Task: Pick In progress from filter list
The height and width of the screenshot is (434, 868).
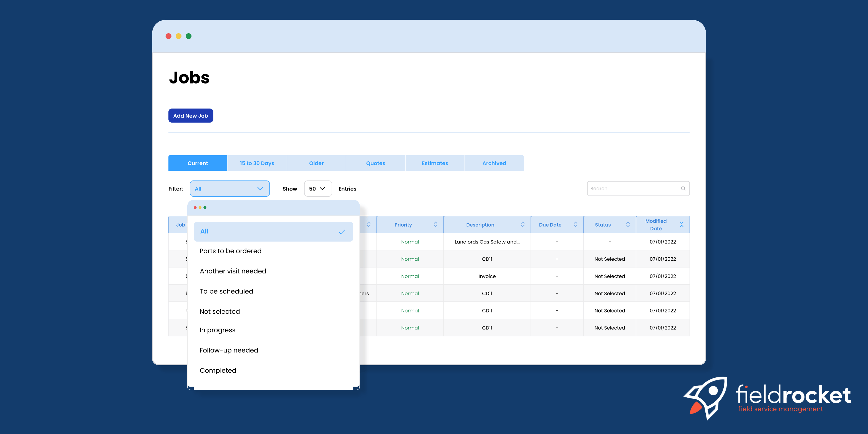Action: point(217,330)
